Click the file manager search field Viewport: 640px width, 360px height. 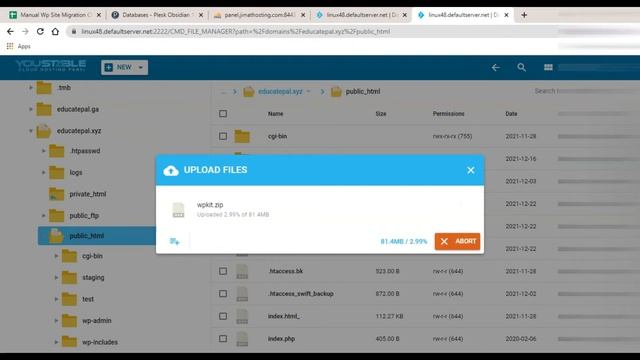pos(547,91)
